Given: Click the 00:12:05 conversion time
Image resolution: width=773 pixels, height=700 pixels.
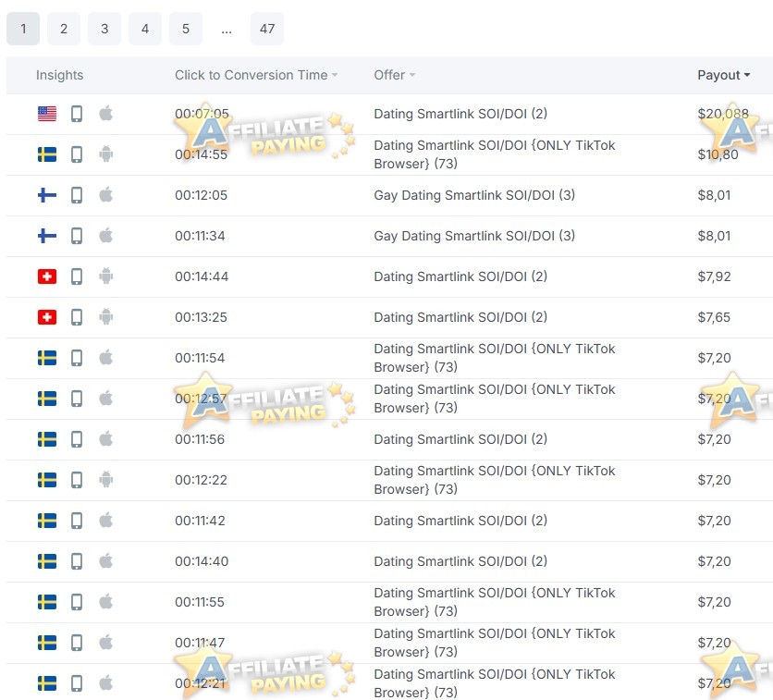Looking at the screenshot, I should [x=202, y=195].
